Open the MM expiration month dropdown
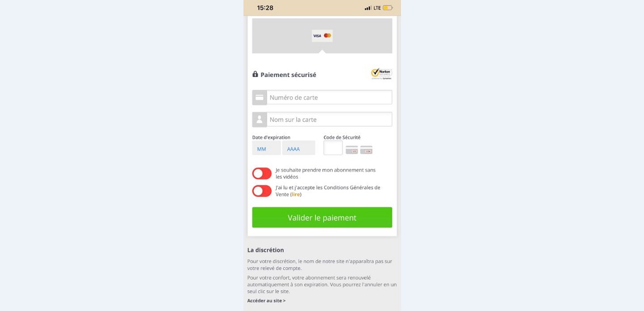644x311 pixels. (267, 148)
